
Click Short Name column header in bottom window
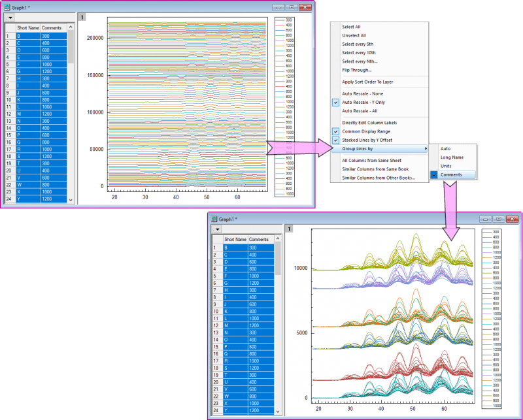pos(235,239)
